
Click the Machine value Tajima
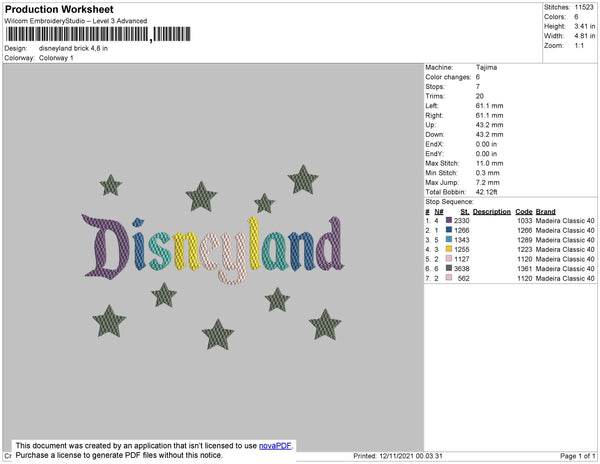[x=486, y=67]
